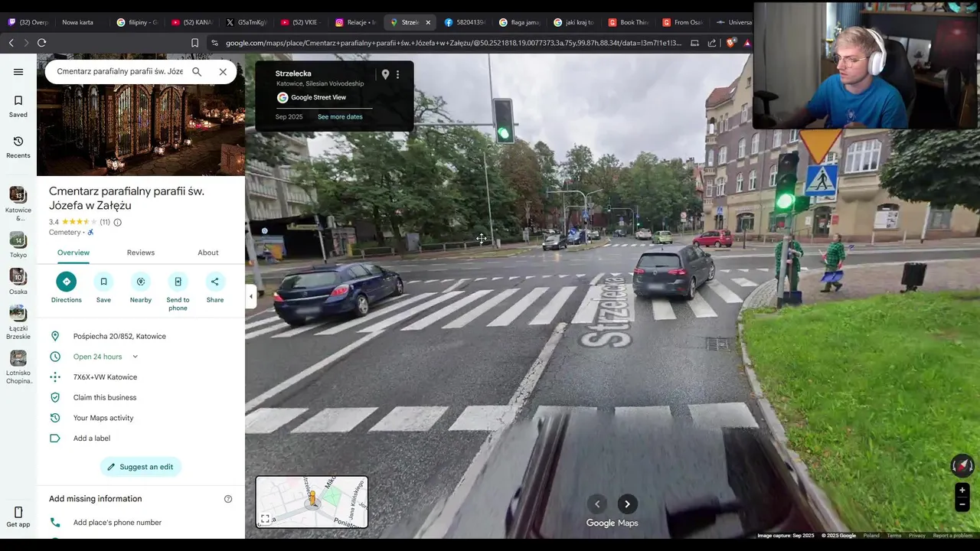The width and height of the screenshot is (980, 551).
Task: Collapse the side panel arrow
Action: (250, 296)
